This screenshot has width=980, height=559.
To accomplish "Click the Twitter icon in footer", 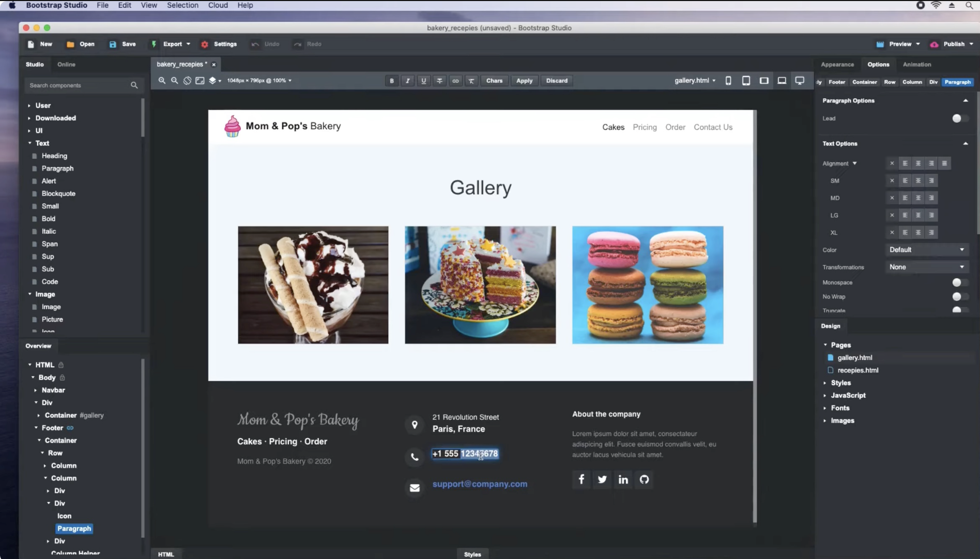I will 602,479.
